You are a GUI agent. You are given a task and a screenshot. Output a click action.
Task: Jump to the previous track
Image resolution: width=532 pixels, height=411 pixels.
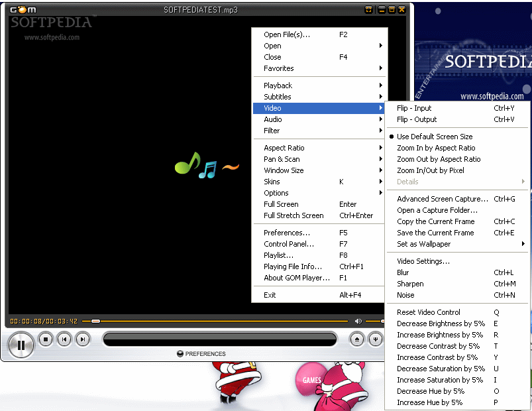64,339
